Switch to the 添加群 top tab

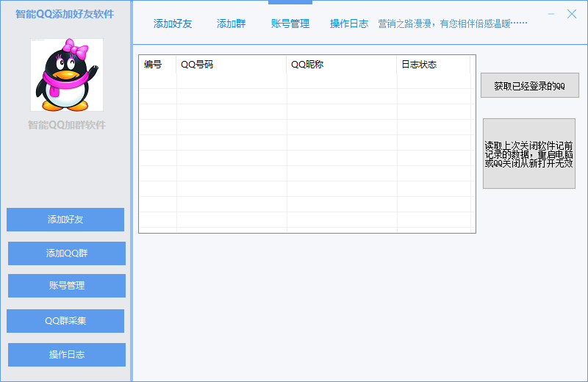click(x=232, y=24)
